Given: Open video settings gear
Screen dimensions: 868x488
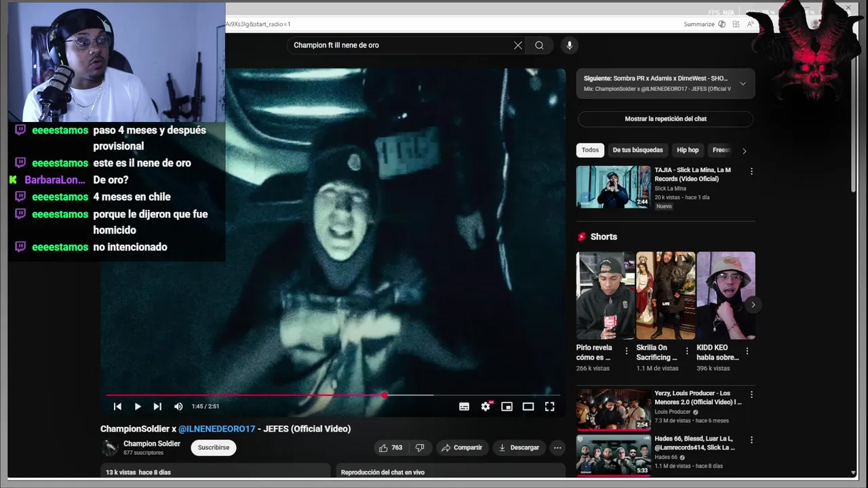Looking at the screenshot, I should 486,407.
